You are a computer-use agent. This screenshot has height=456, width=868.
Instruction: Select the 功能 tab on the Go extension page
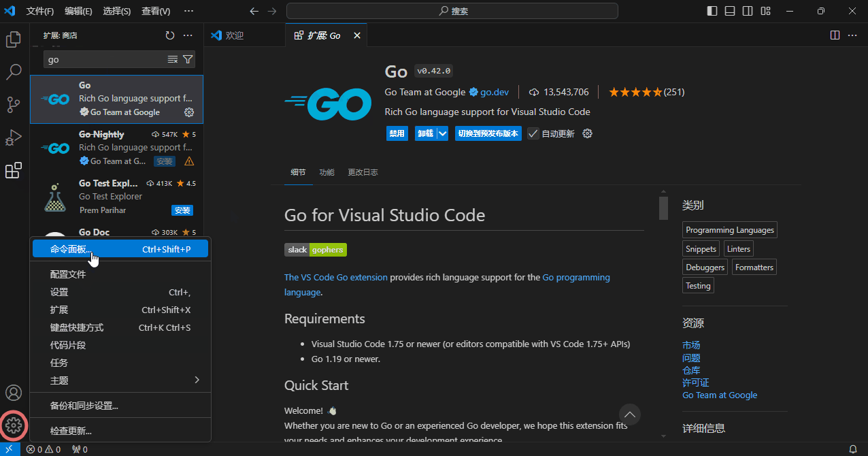[327, 172]
